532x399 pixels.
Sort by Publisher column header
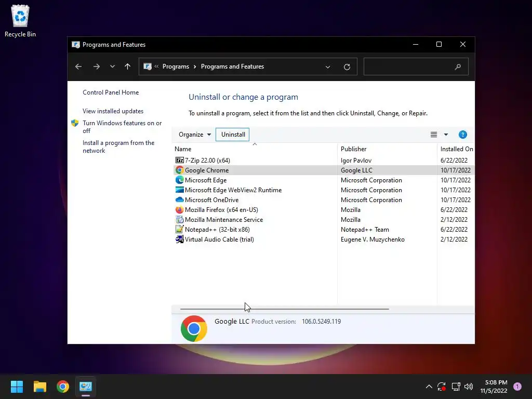click(387, 149)
